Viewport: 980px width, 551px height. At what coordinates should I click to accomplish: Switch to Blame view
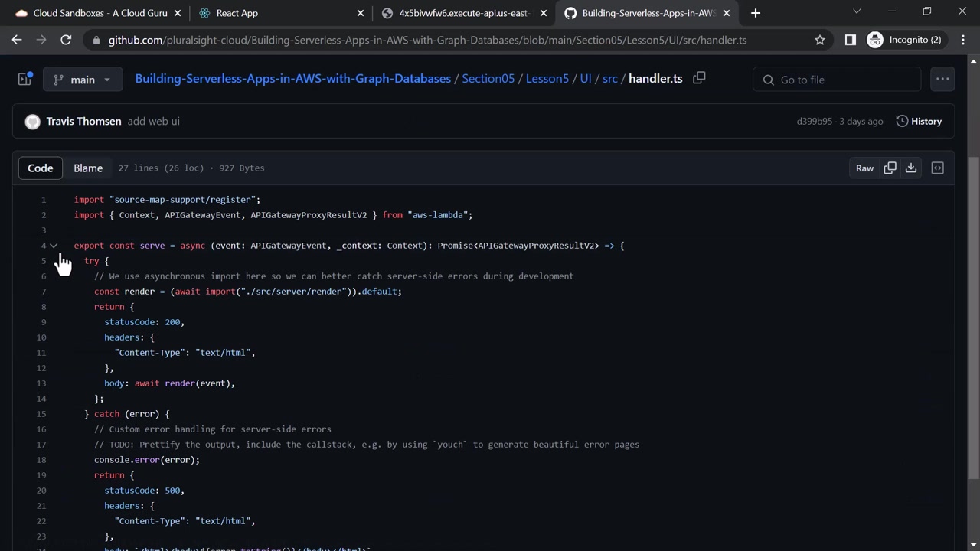[88, 168]
